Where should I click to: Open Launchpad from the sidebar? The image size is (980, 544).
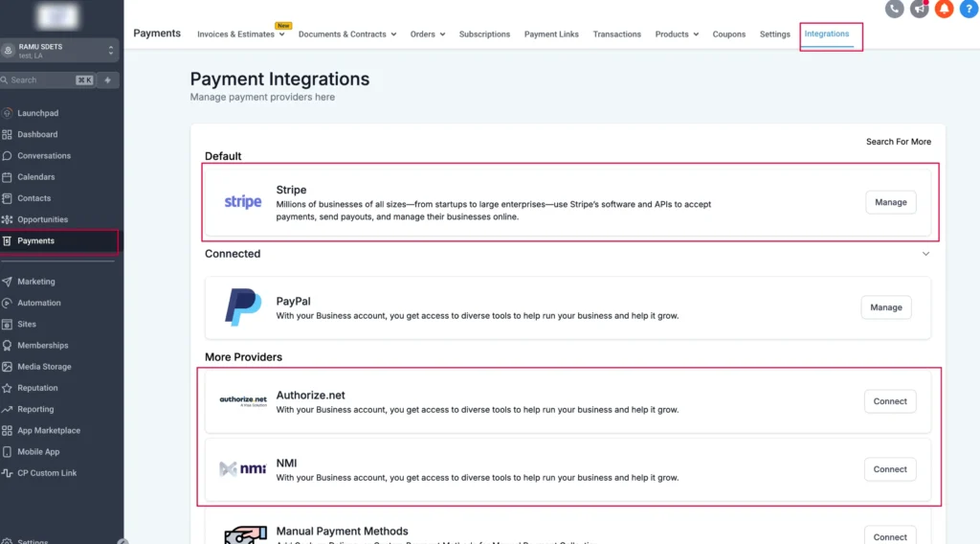[37, 113]
